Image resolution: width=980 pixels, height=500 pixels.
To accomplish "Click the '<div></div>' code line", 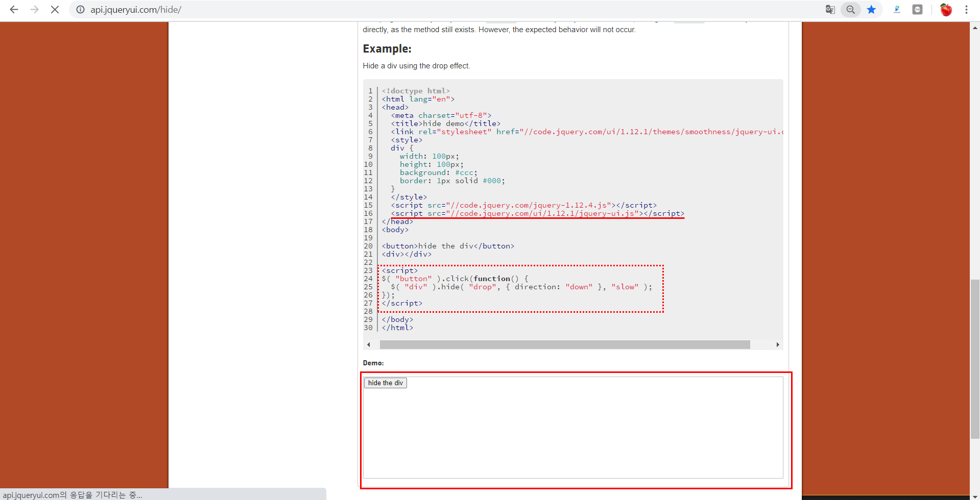I will [407, 254].
